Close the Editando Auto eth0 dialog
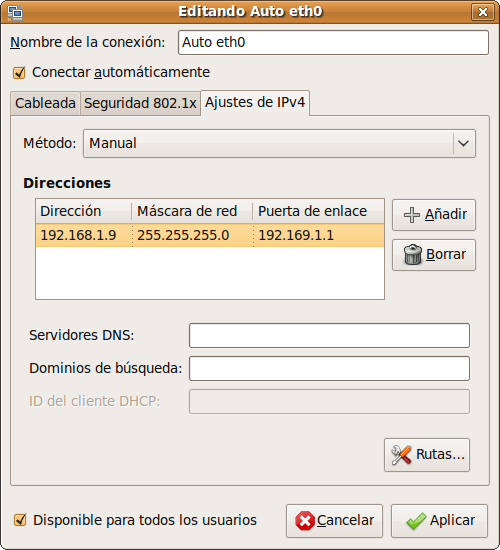 click(x=483, y=12)
